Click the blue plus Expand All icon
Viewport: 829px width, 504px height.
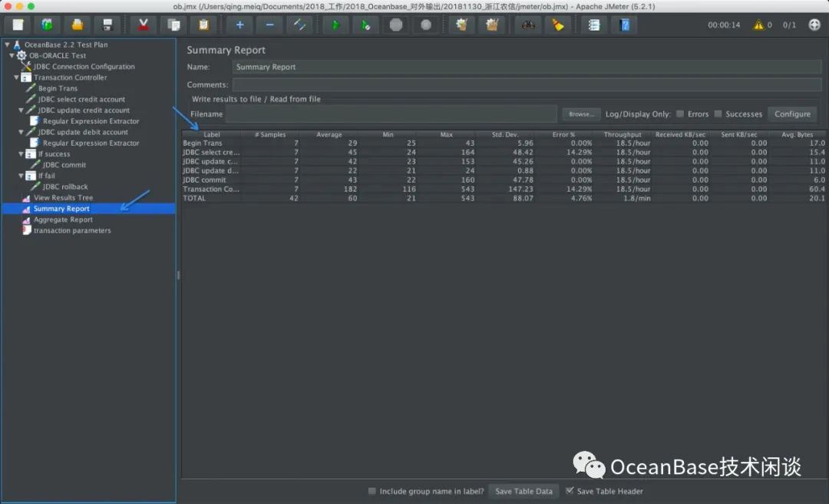[239, 25]
